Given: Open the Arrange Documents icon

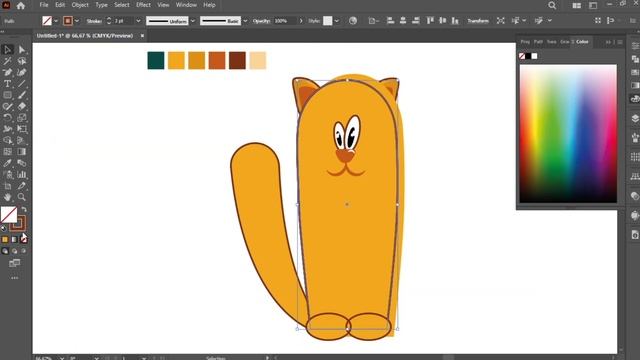Looking at the screenshot, I should [x=576, y=5].
